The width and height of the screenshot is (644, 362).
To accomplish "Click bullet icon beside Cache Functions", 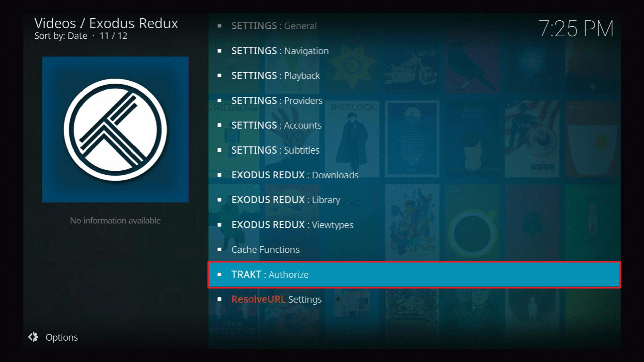I will [219, 250].
